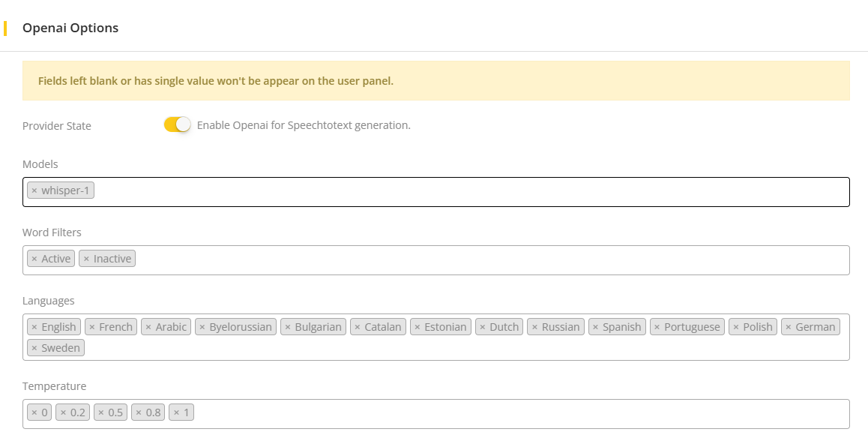Remove the 0.2 temperature value

63,413
